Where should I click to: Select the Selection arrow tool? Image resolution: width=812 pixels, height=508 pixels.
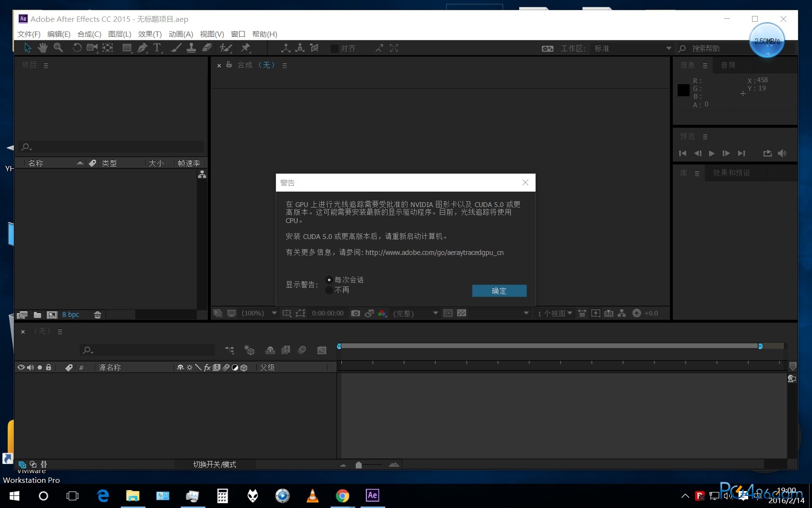tap(28, 48)
